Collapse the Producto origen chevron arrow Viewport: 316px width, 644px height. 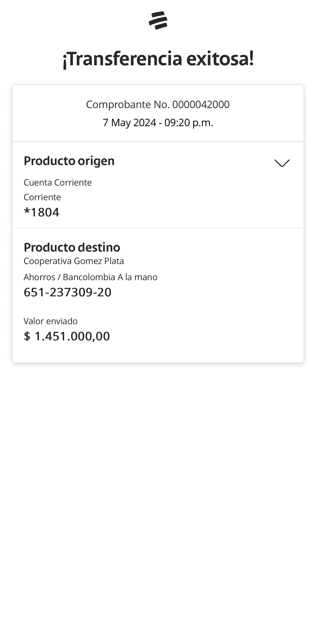click(x=282, y=163)
